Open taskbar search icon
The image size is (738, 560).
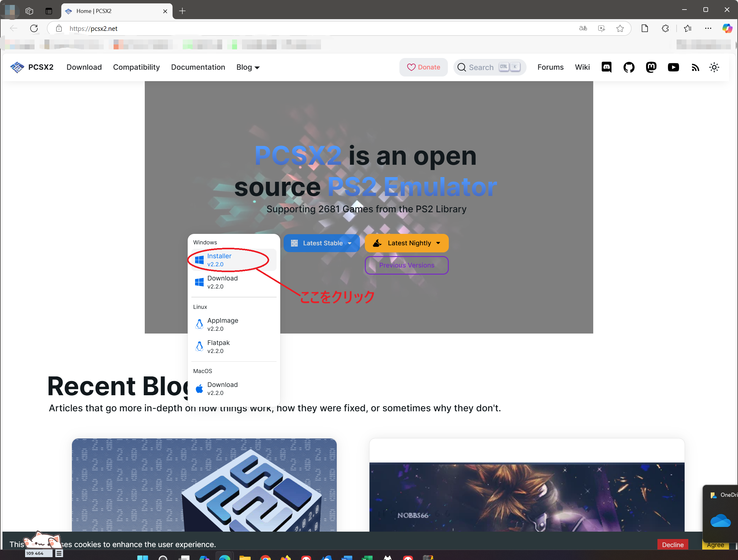coord(163,557)
